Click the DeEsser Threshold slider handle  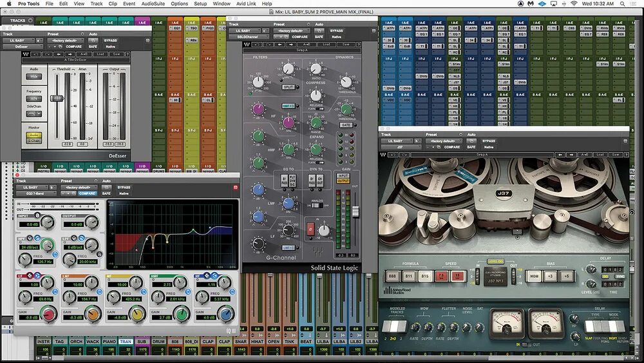click(x=57, y=98)
